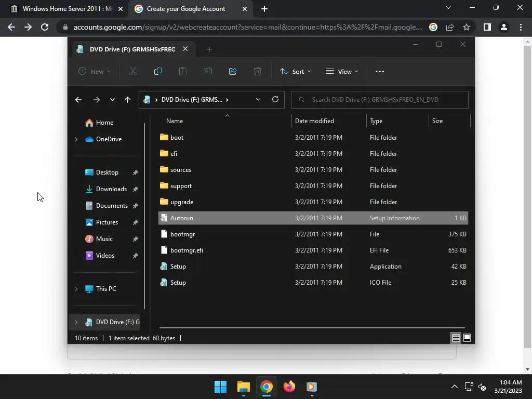
Task: Expand address bar history dropdown
Action: (258, 99)
